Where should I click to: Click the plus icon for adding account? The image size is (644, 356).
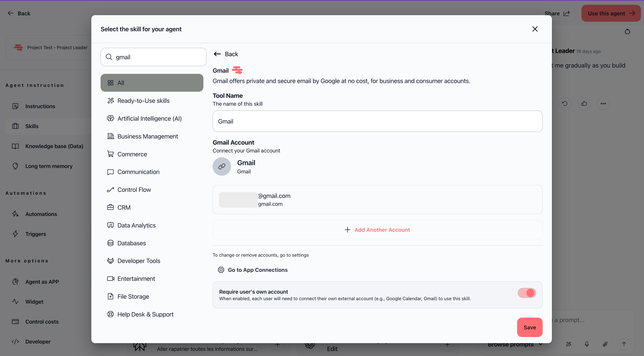pos(348,230)
